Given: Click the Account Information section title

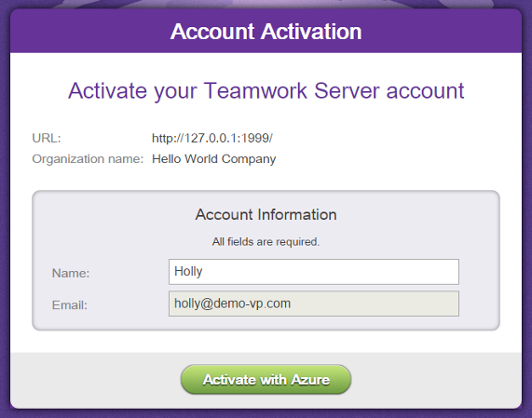Looking at the screenshot, I should [x=266, y=214].
